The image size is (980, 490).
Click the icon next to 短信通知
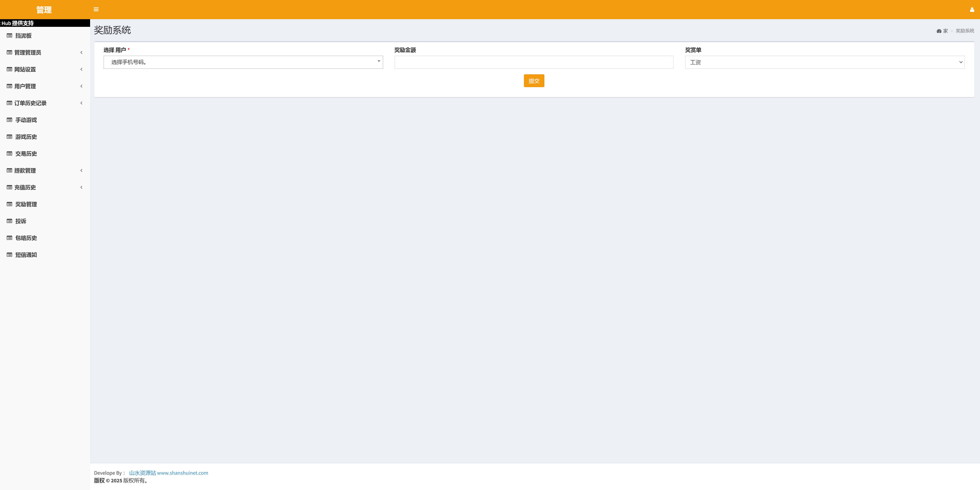tap(9, 255)
